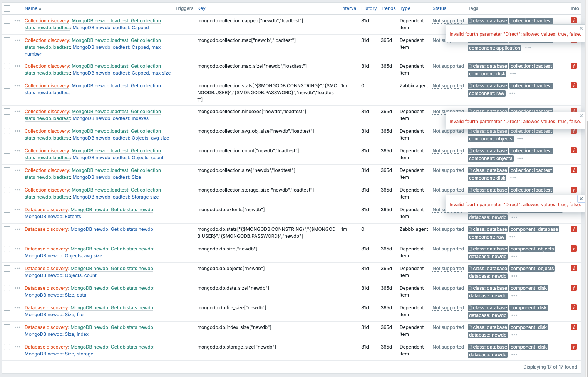Click the info icon for mongodb.db.storage_size item
Screen dimensions: 588x377
pyautogui.click(x=573, y=347)
